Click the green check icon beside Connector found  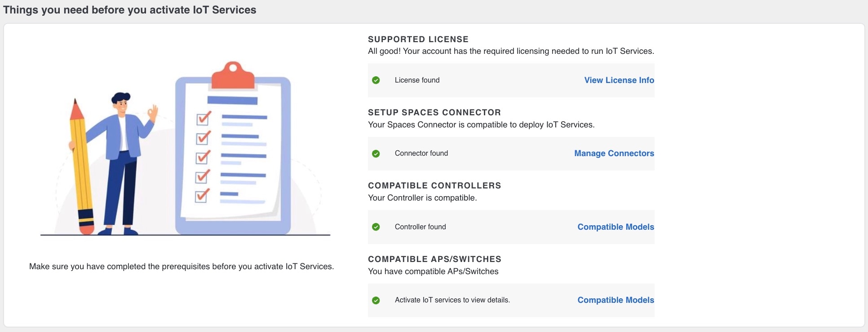coord(376,153)
